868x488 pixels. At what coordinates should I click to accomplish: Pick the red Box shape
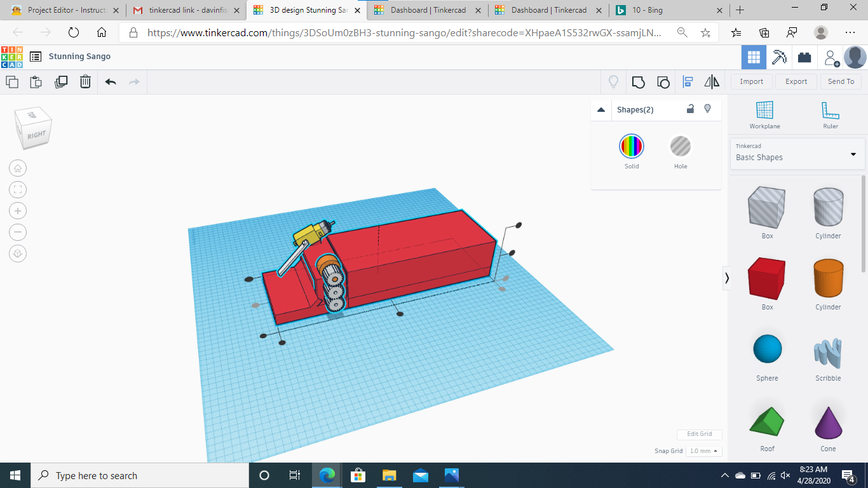767,279
